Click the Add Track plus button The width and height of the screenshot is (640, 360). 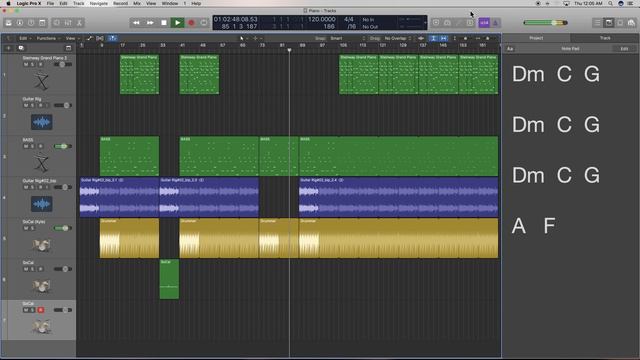pyautogui.click(x=9, y=48)
